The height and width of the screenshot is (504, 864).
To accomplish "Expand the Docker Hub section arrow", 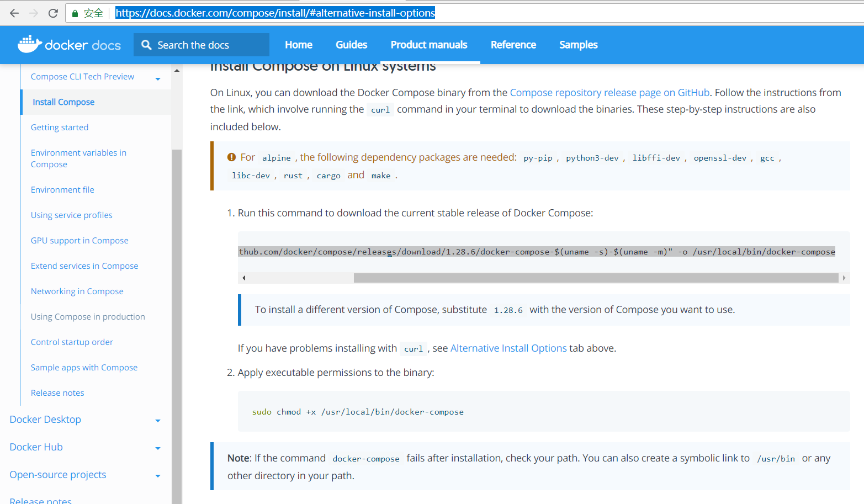I will coord(158,448).
